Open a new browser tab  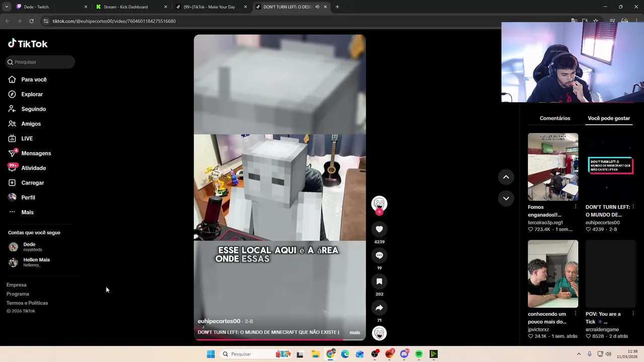pyautogui.click(x=337, y=7)
